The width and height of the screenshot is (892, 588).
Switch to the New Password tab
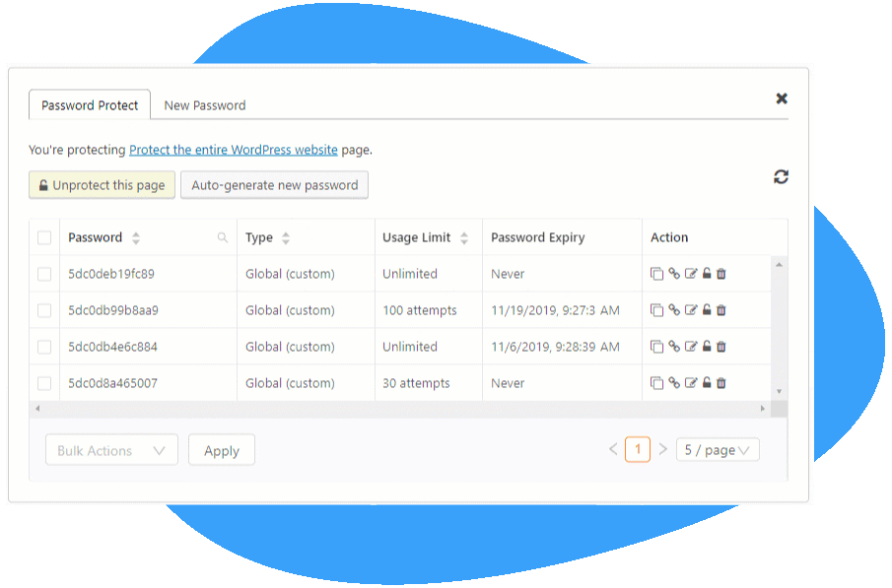pos(205,105)
